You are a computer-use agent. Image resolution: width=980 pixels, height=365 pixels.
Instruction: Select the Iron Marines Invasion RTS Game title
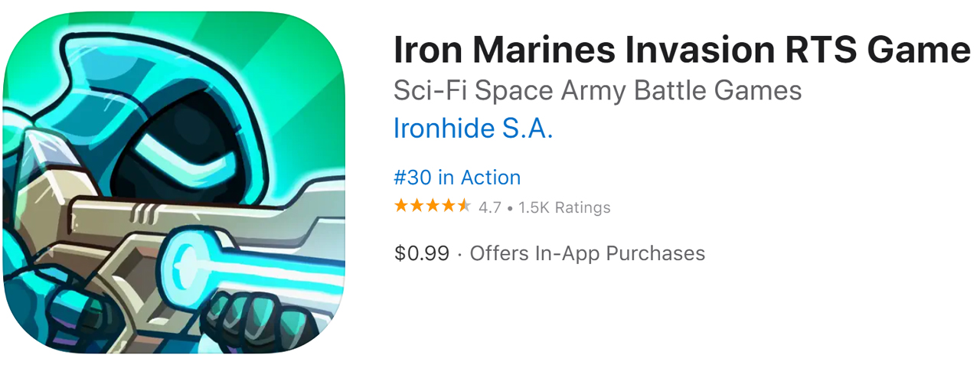681,51
